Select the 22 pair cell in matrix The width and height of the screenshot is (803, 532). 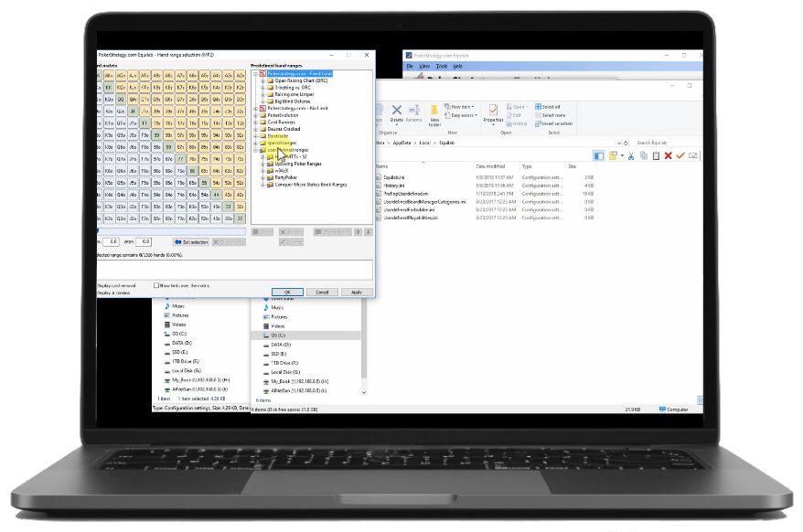click(241, 218)
